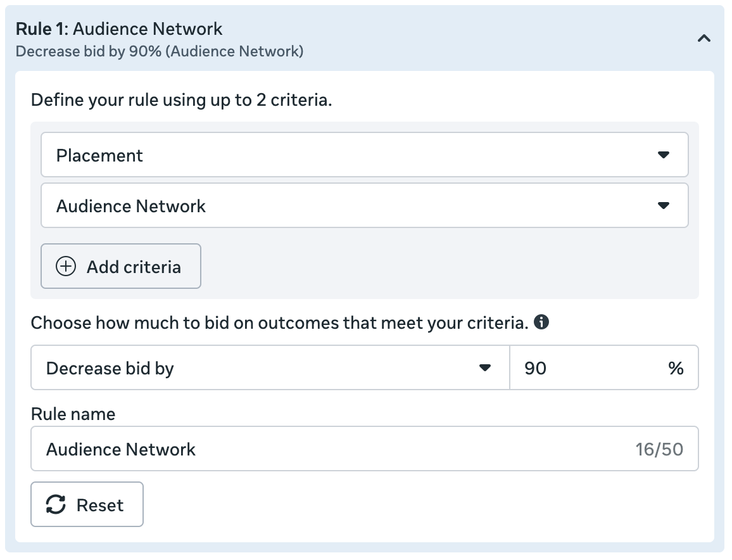This screenshot has width=732, height=560.
Task: Click the plus circle icon in Add criteria
Action: (x=66, y=267)
